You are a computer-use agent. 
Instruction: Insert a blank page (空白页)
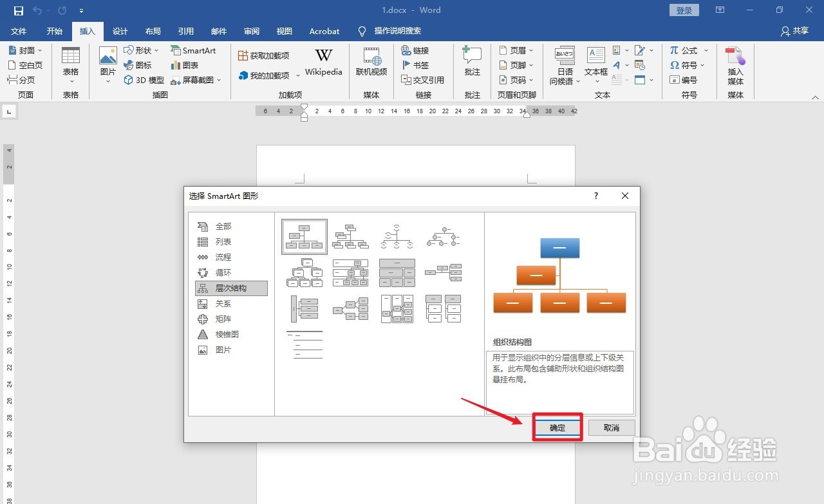[x=25, y=65]
